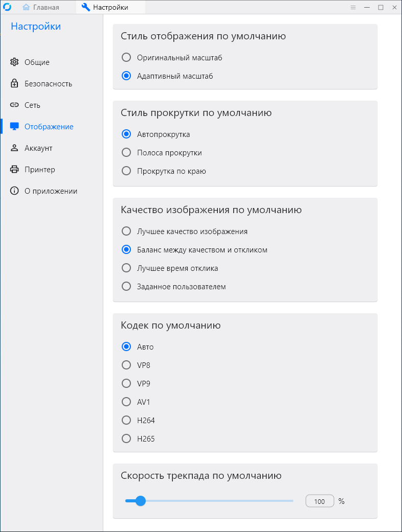Viewport: 402px width, 532px height.
Task: Click the gear icon next to Общие
Action: click(14, 62)
